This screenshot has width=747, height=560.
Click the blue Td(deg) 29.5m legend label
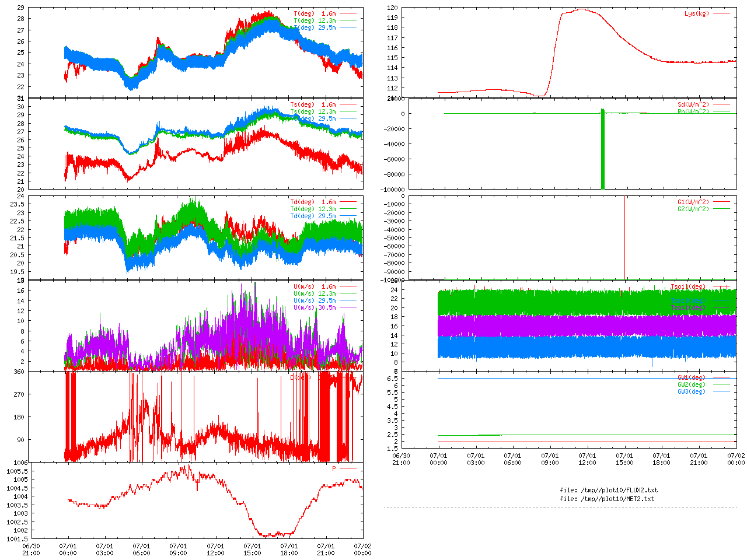(x=313, y=216)
